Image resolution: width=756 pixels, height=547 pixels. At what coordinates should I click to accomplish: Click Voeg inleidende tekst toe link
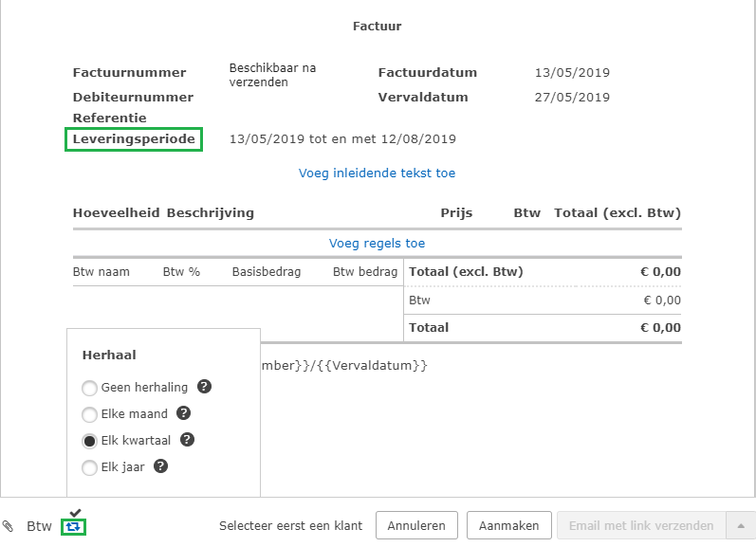click(x=377, y=173)
